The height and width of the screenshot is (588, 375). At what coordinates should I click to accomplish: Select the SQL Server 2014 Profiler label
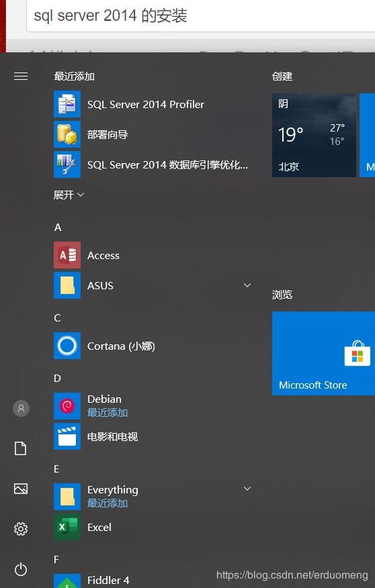[146, 104]
